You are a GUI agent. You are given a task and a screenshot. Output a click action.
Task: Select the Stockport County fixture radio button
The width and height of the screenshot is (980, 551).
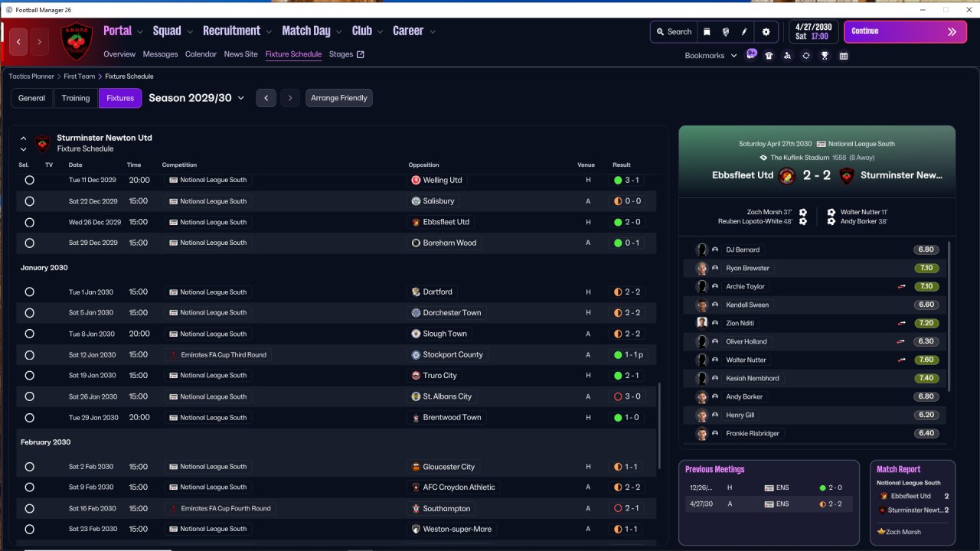point(29,355)
